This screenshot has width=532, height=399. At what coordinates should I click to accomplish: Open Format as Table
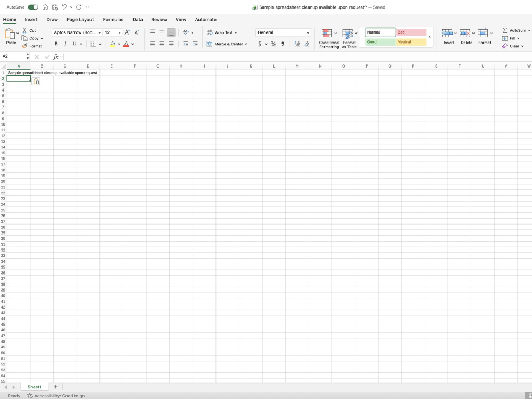[x=349, y=38]
